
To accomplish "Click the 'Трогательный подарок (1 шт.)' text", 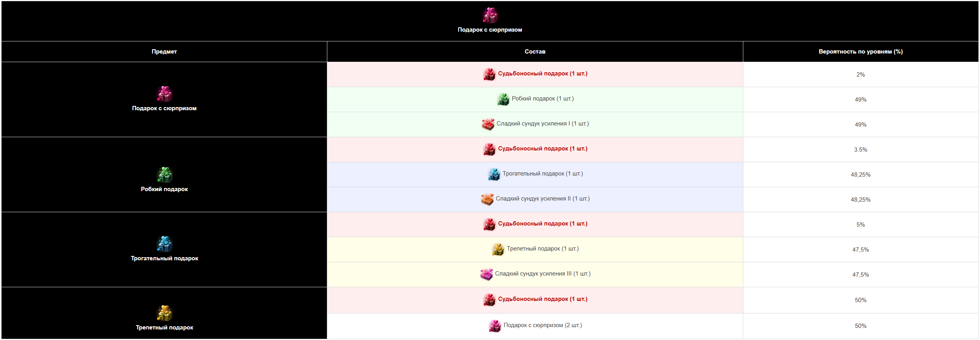I will [543, 174].
